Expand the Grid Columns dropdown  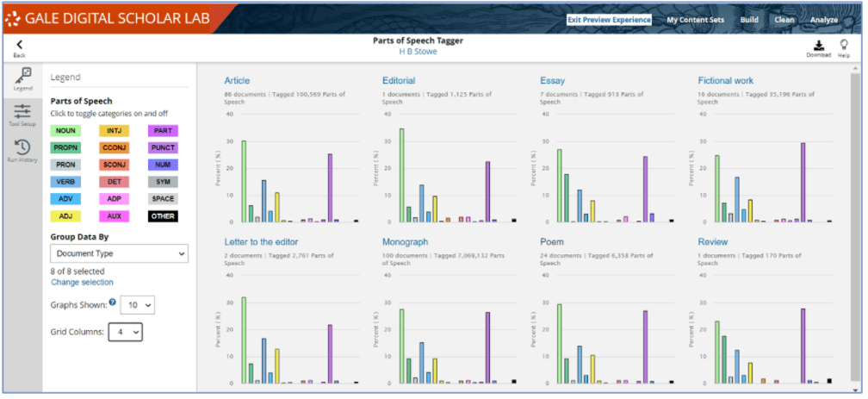pos(125,331)
